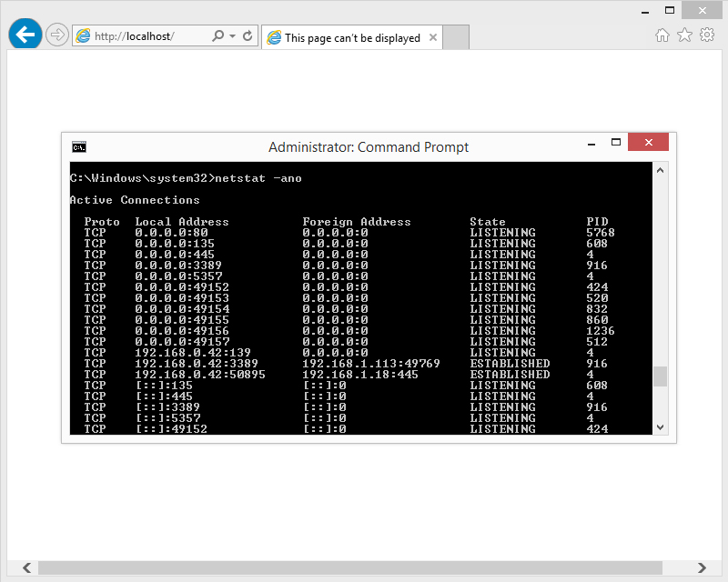Expand the address bar autocomplete dropdown arrow
The width and height of the screenshot is (728, 582).
pyautogui.click(x=232, y=36)
